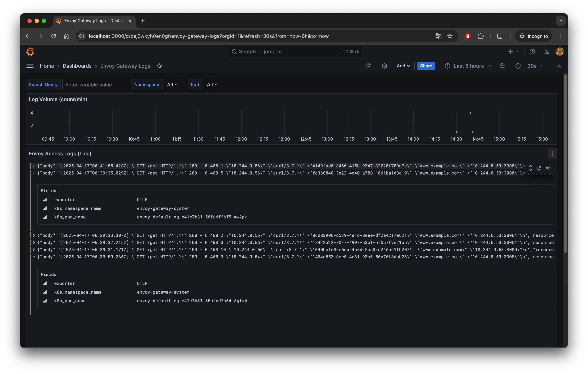588x374 pixels.
Task: Open the news feed RSS icon
Action: point(546,52)
